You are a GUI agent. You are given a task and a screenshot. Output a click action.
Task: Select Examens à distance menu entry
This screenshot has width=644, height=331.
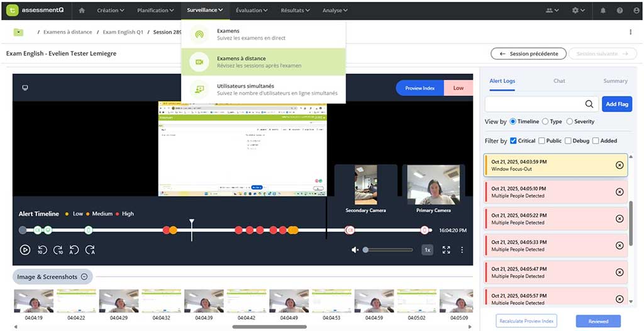(x=264, y=62)
